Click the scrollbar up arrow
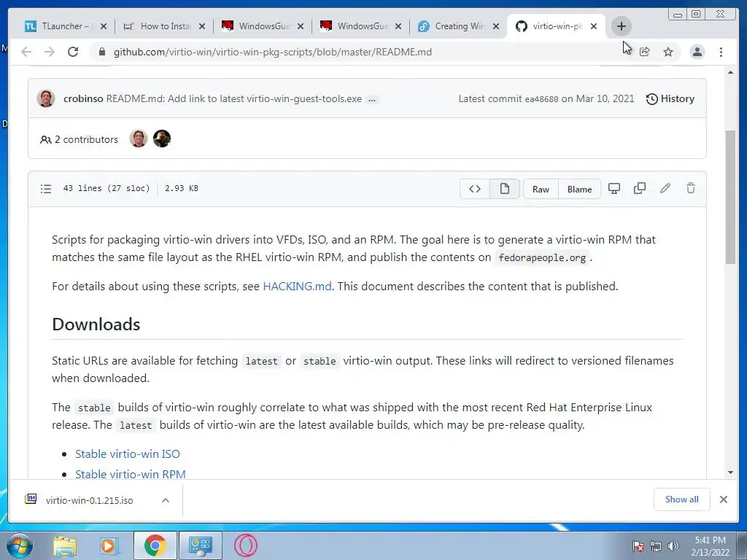This screenshot has width=747, height=560. pos(730,72)
